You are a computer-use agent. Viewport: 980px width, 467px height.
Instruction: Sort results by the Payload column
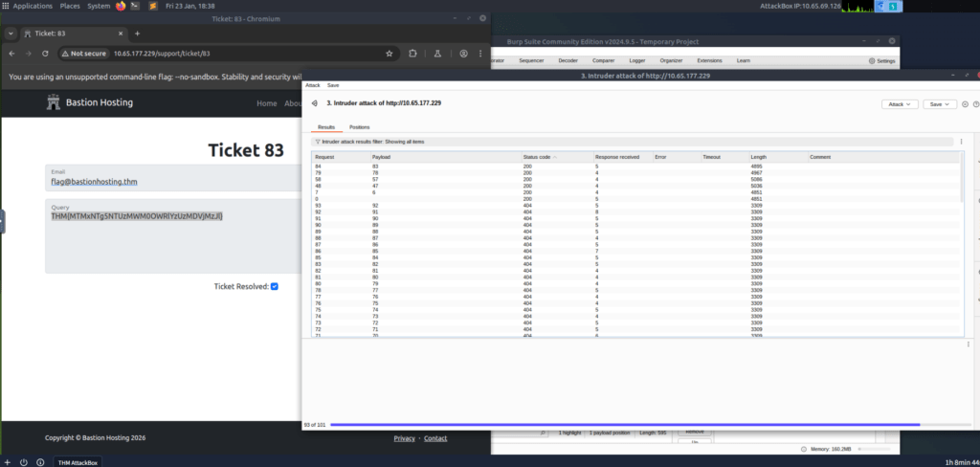point(445,157)
